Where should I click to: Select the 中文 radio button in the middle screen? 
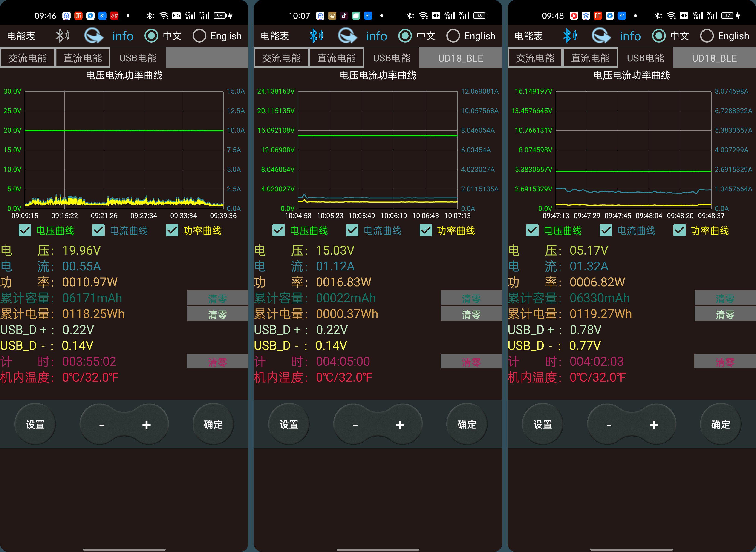pos(405,36)
